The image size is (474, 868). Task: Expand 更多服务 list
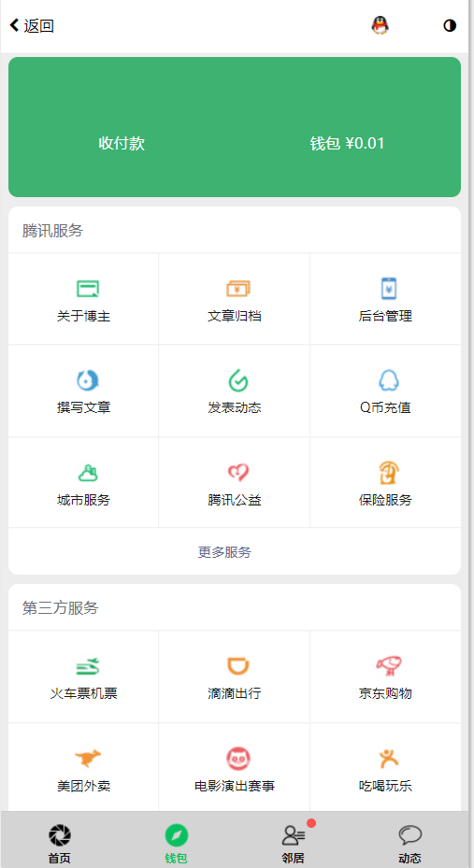(224, 552)
